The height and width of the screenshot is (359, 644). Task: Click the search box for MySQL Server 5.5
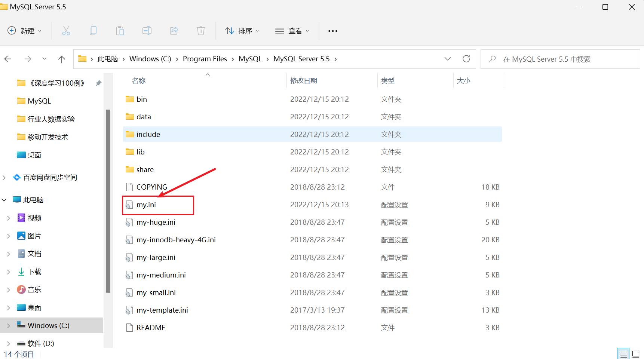560,59
